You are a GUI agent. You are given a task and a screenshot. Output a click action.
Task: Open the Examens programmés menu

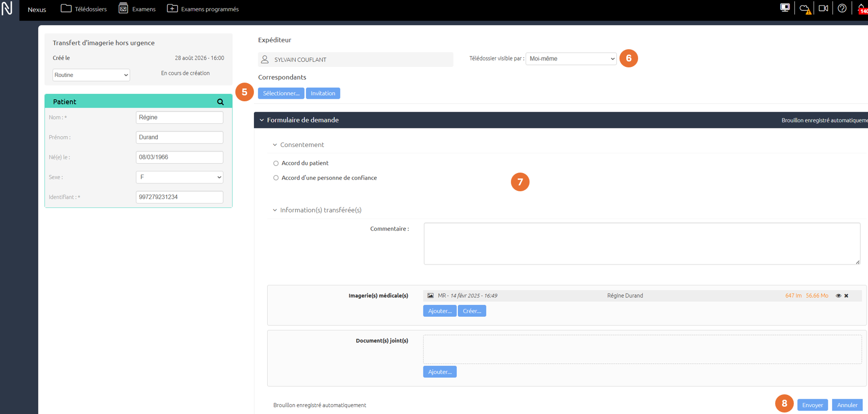pos(203,9)
